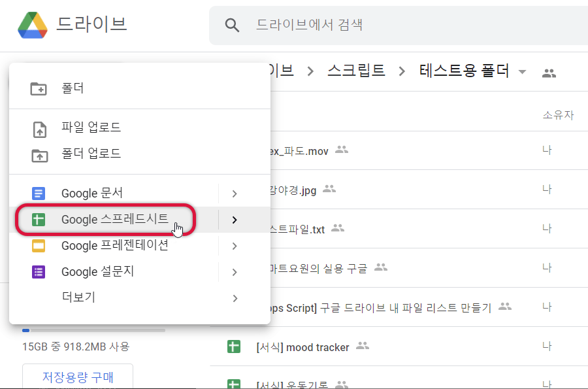Open the [서식] mood tracker file

pos(302,347)
